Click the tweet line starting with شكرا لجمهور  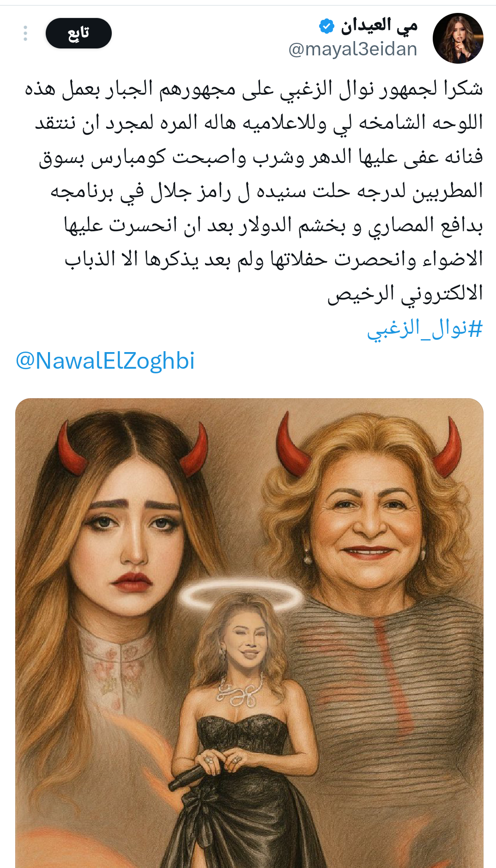[x=254, y=89]
